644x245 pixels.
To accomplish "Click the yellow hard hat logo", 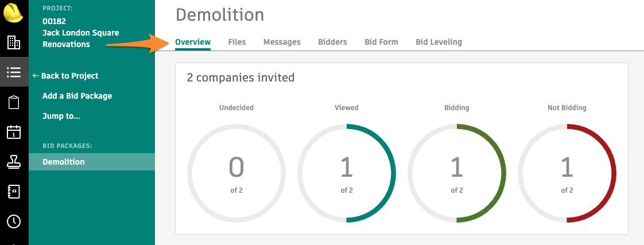I will pos(13,11).
